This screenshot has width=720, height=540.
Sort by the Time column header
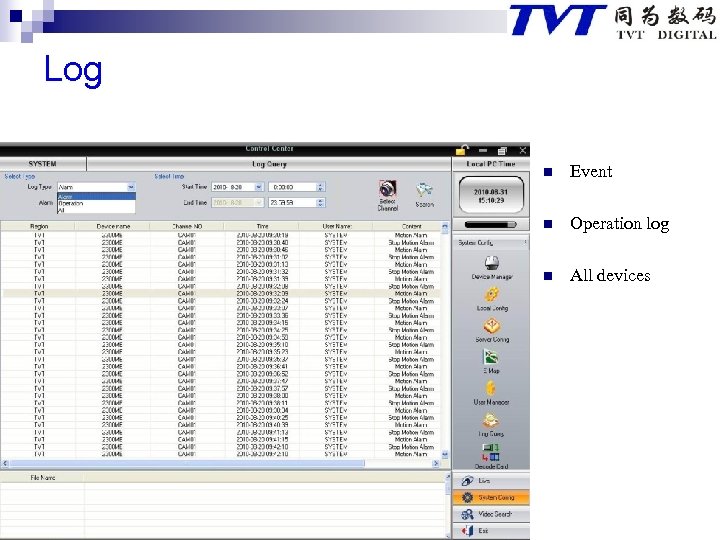(262, 226)
